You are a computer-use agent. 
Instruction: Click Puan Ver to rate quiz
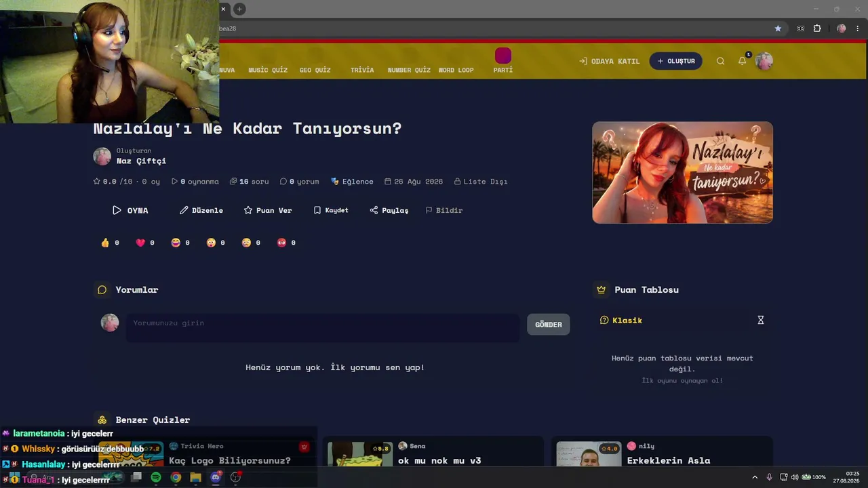[268, 210]
